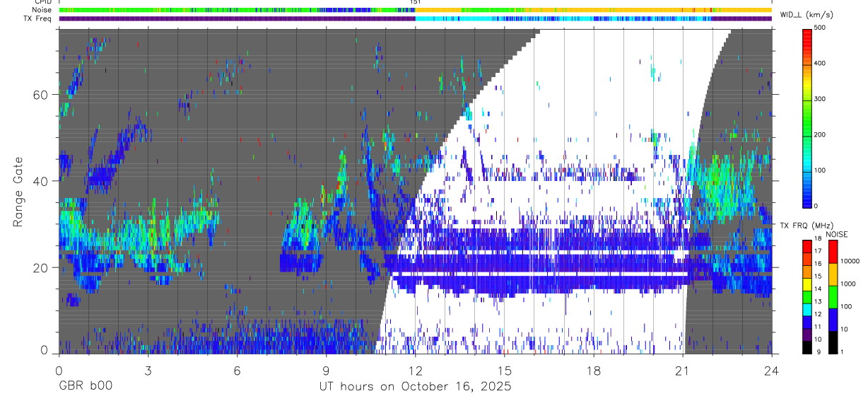Select the 1000 tick on NOISE legend
This screenshot has width=868, height=401.
pos(847,285)
